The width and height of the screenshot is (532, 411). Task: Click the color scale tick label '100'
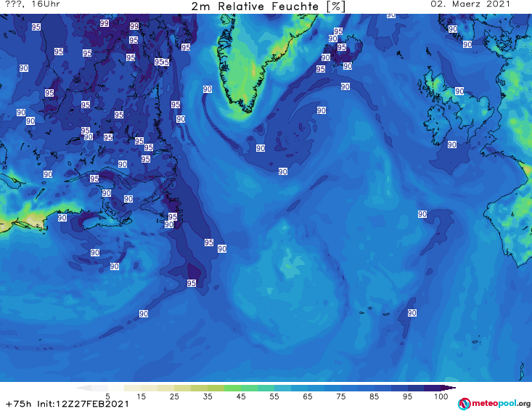coord(441,396)
